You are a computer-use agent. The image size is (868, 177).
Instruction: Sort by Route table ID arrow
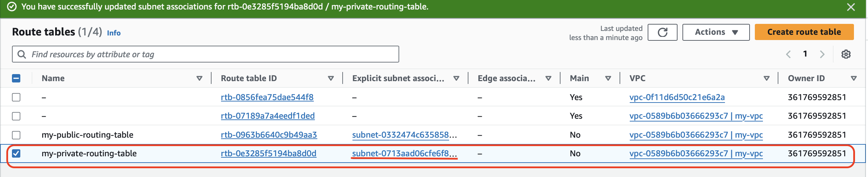click(331, 78)
